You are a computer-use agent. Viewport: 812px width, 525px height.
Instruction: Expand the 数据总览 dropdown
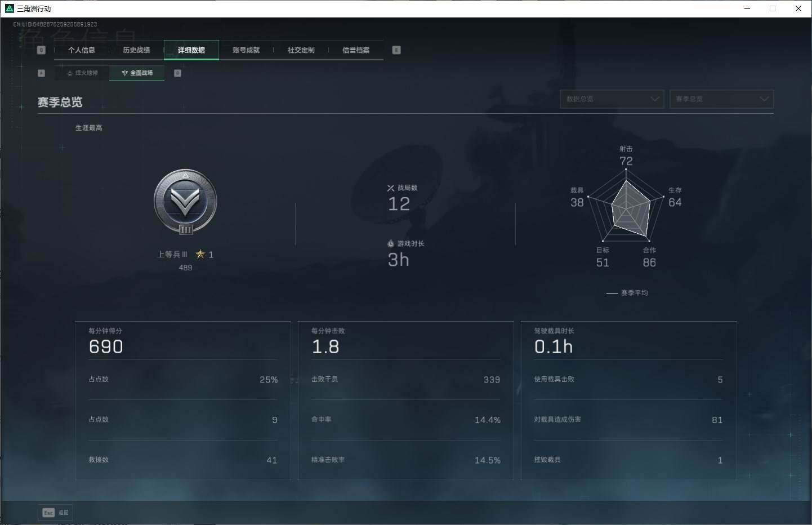point(612,99)
